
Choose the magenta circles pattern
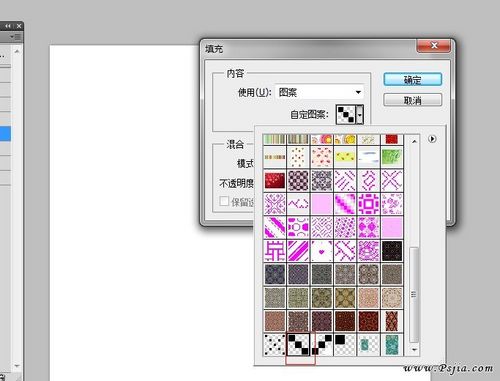point(298,227)
